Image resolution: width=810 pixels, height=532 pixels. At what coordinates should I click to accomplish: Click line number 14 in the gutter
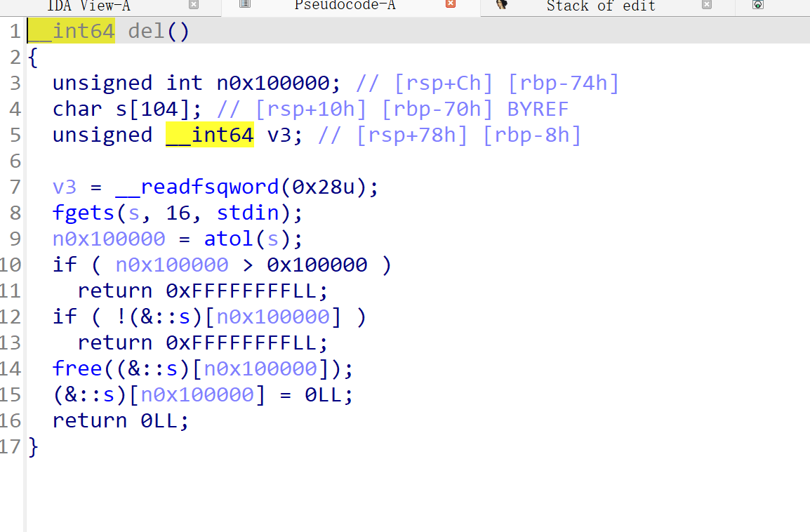point(11,368)
